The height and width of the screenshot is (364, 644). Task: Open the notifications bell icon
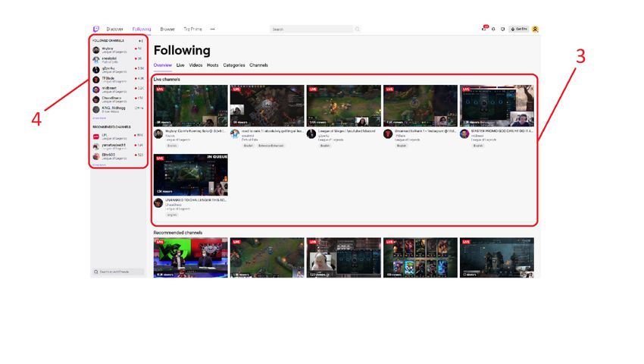(x=493, y=30)
